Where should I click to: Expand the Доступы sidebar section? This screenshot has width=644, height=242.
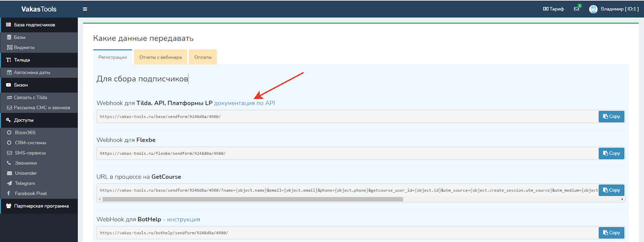coord(24,120)
